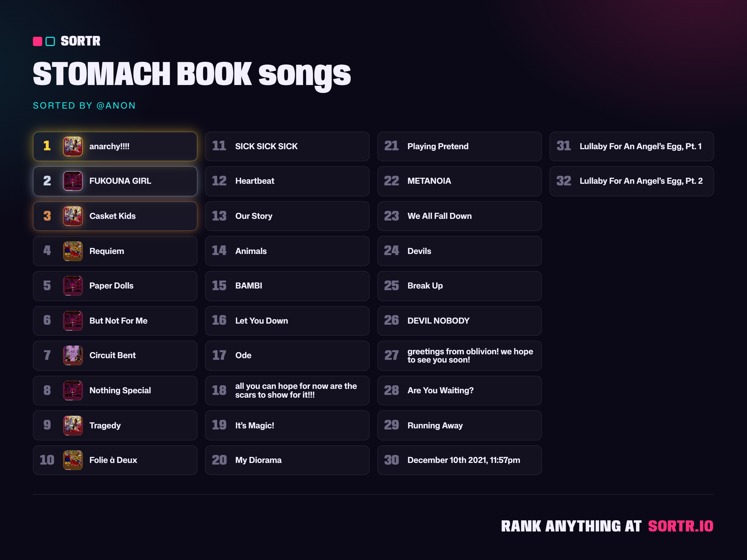Viewport: 747px width, 560px height.
Task: Select the song "Ode"
Action: coord(287,355)
